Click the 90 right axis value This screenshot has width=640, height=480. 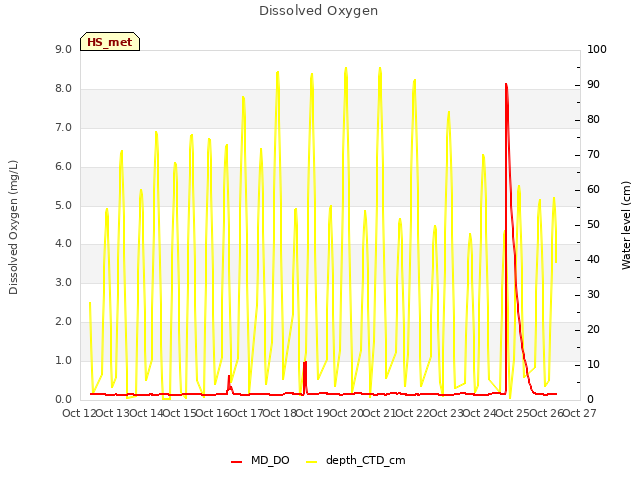pyautogui.click(x=593, y=84)
